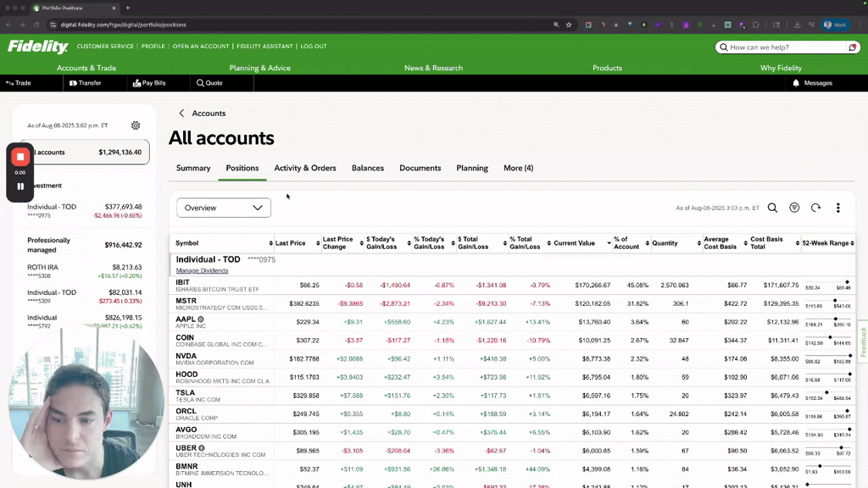This screenshot has height=488, width=868.
Task: Click the browser address bar URL
Action: click(x=124, y=25)
